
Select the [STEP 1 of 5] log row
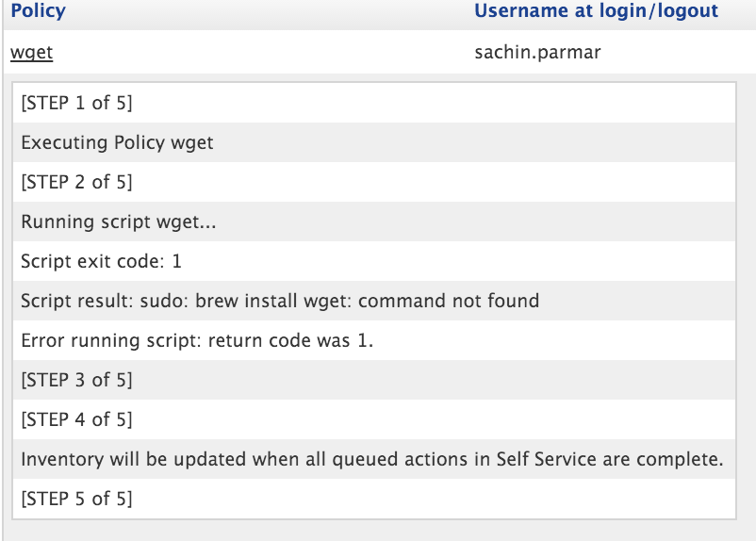pyautogui.click(x=374, y=103)
